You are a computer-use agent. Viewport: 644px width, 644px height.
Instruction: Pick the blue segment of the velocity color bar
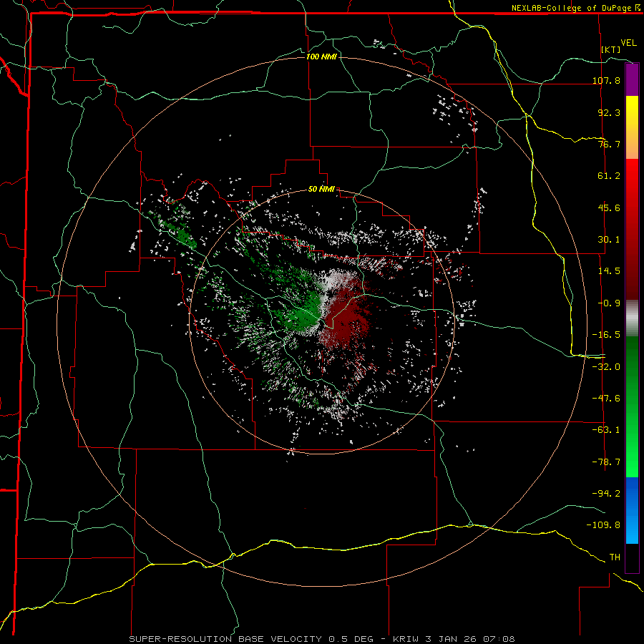(632, 510)
